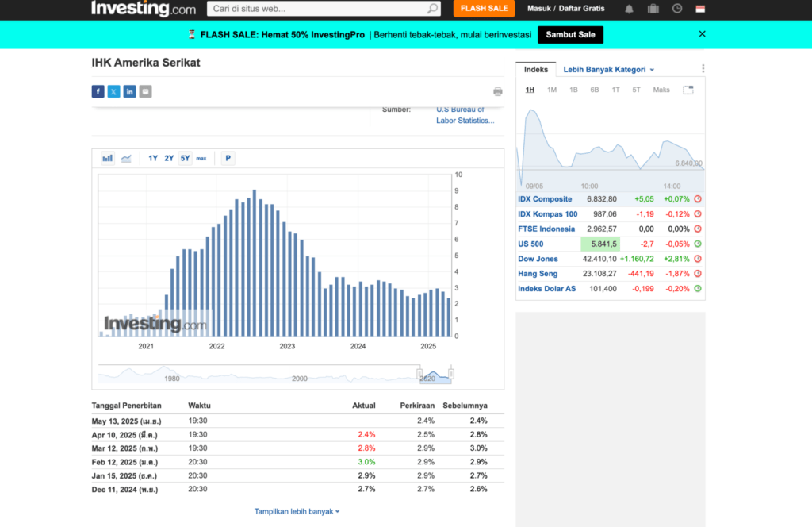Click the clock icon next to Indeks Dolar AS

pyautogui.click(x=698, y=289)
